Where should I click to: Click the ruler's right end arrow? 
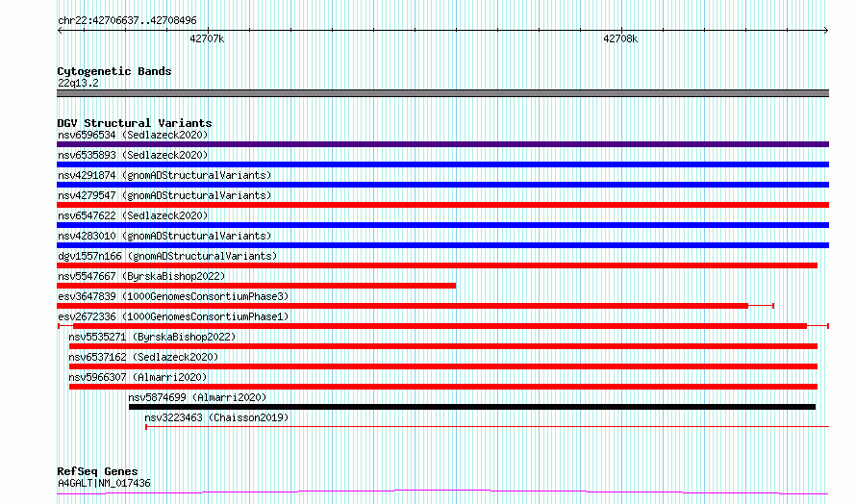click(x=826, y=30)
